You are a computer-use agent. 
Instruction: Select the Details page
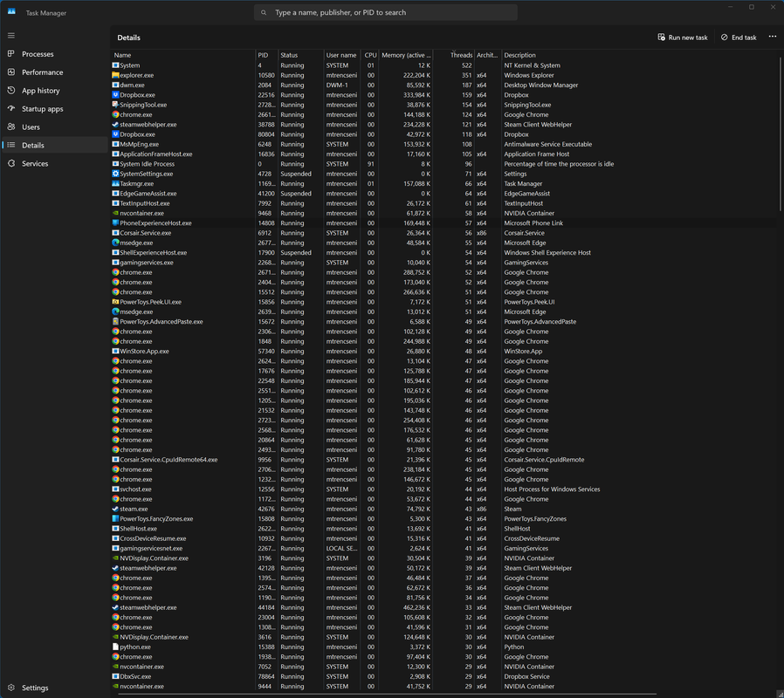coord(54,146)
